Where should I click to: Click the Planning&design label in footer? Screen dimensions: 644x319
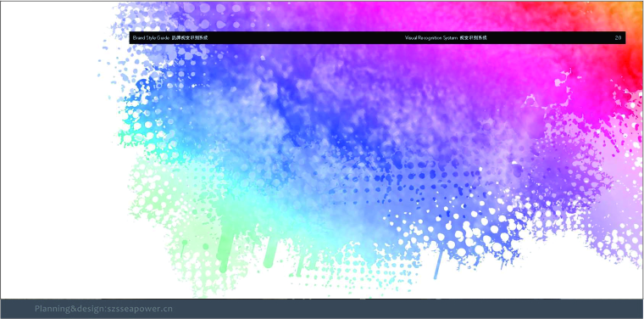70,309
